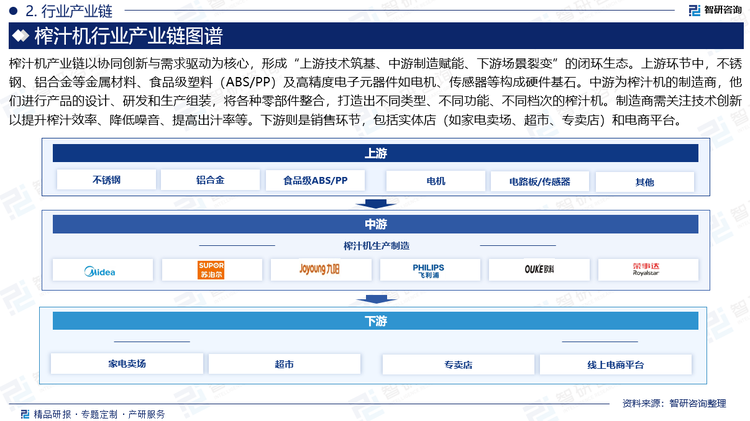
Task: Click the footer logo beside 精品研报
Action: click(x=25, y=414)
